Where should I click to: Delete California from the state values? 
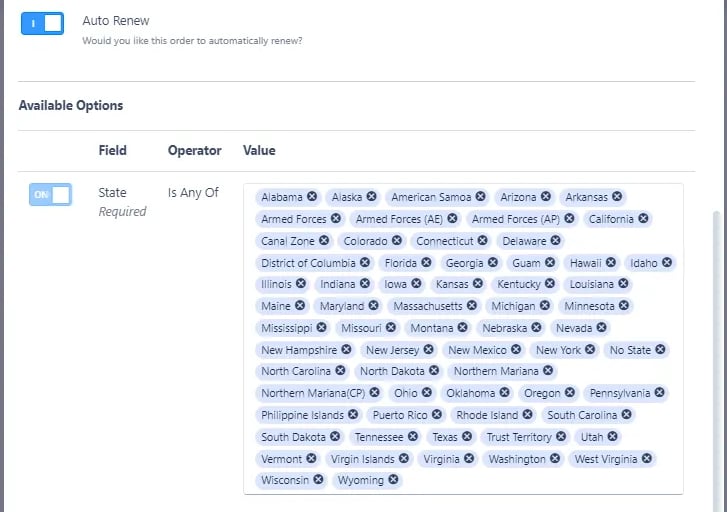coord(644,219)
